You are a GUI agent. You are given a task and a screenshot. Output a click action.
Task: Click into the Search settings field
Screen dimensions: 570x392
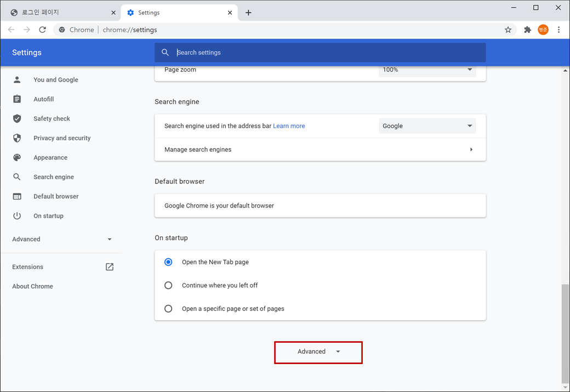pos(320,52)
